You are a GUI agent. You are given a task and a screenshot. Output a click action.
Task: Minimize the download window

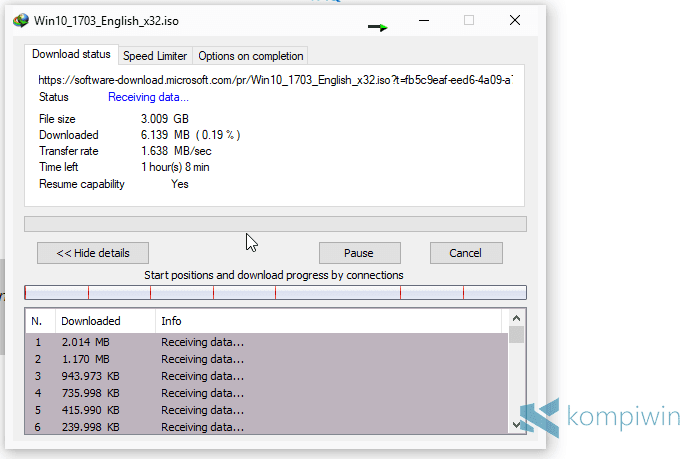point(424,20)
